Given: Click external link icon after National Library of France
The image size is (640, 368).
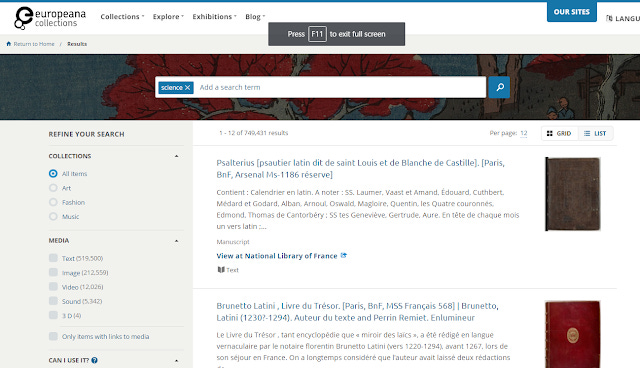Looking at the screenshot, I should pyautogui.click(x=344, y=255).
